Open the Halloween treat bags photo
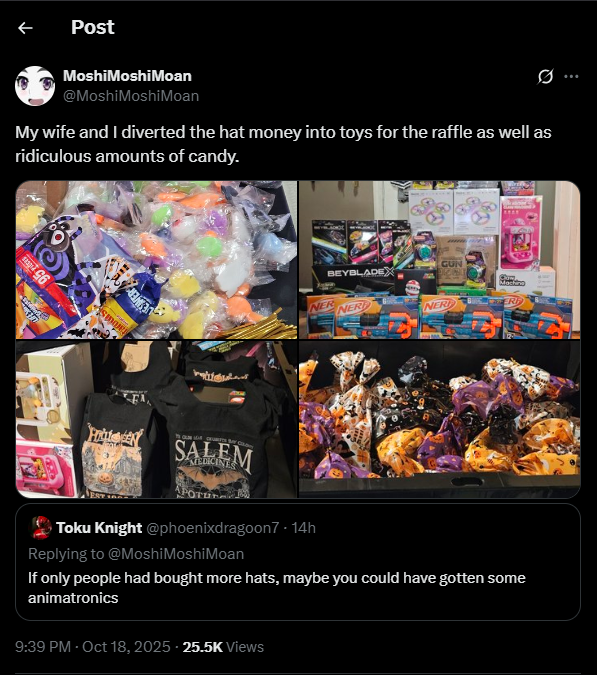597x675 pixels. point(439,419)
